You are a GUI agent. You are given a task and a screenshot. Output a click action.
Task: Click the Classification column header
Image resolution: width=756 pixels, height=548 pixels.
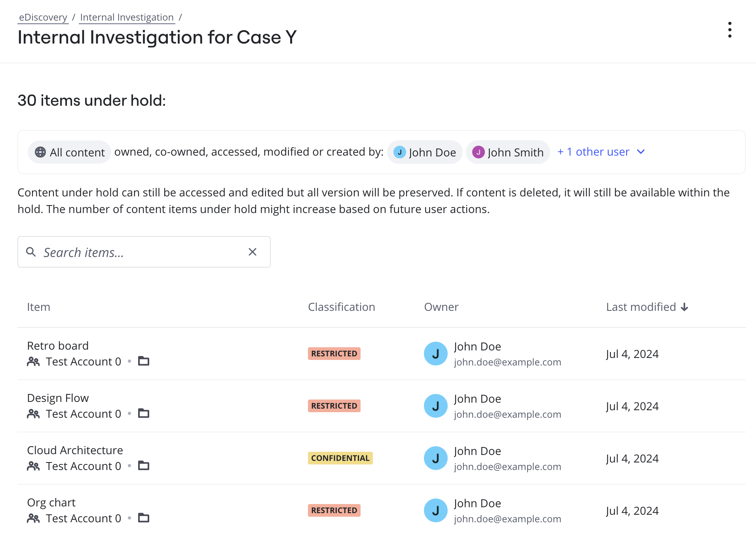pos(341,307)
